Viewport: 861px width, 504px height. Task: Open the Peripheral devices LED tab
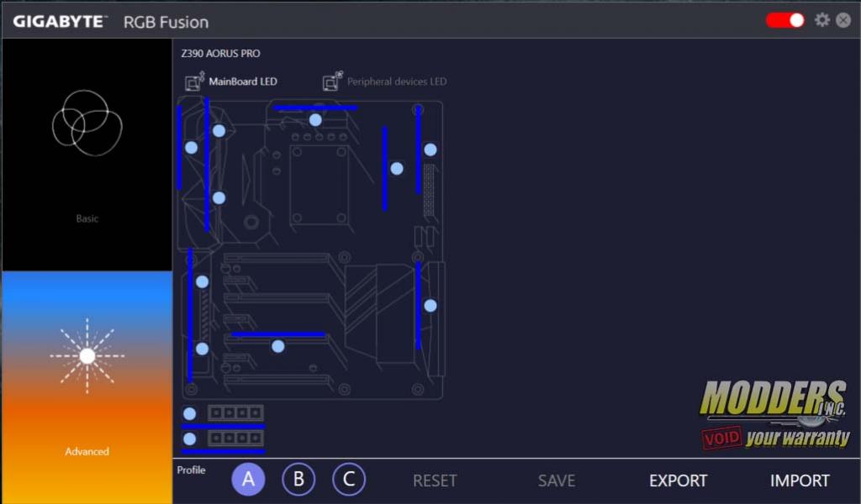pos(397,81)
